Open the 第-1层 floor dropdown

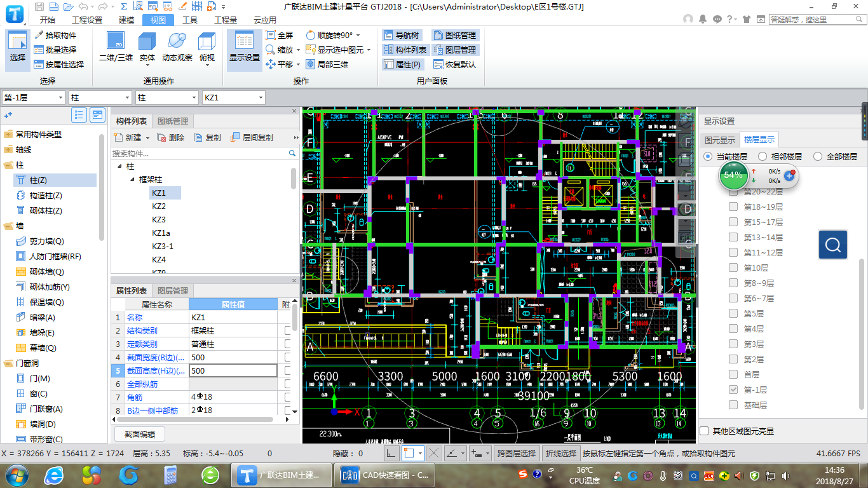[60, 97]
